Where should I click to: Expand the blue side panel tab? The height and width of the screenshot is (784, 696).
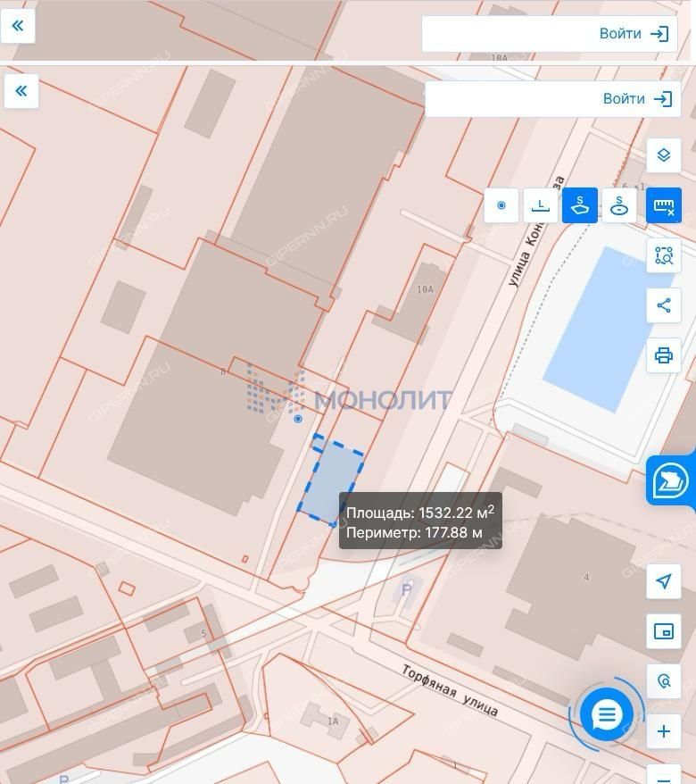[671, 481]
